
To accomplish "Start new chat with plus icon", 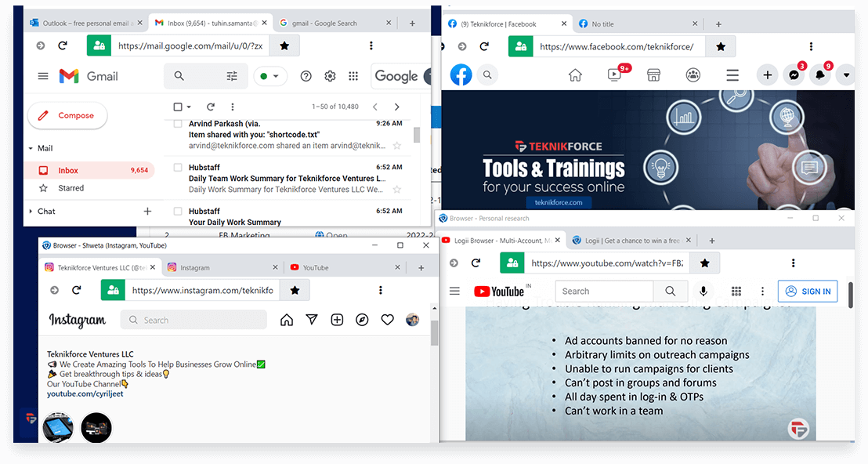I will pyautogui.click(x=147, y=211).
